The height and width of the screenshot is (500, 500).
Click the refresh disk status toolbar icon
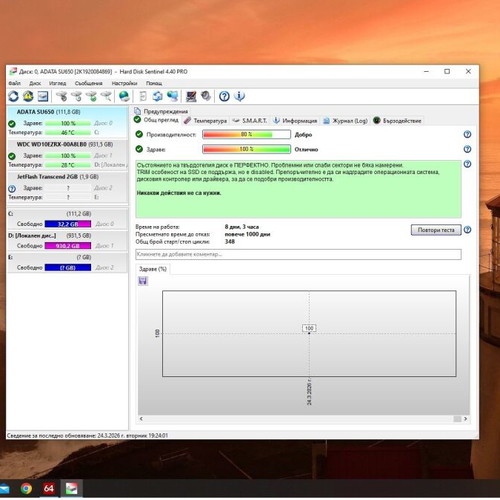[x=13, y=96]
